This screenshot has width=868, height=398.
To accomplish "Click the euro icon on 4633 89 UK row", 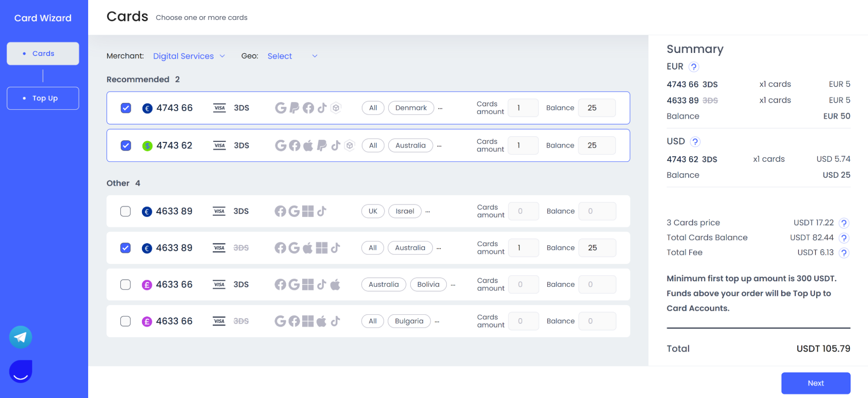I will (x=147, y=211).
